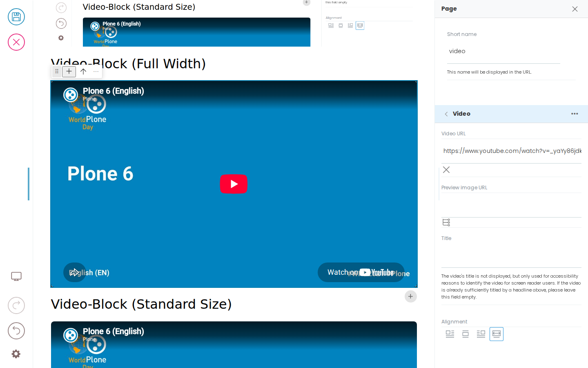Click the large redo icon in left toolbar

coord(16,305)
